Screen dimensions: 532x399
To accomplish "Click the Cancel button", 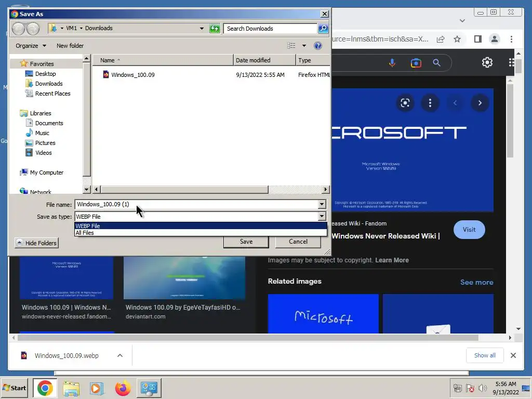I will (x=298, y=242).
